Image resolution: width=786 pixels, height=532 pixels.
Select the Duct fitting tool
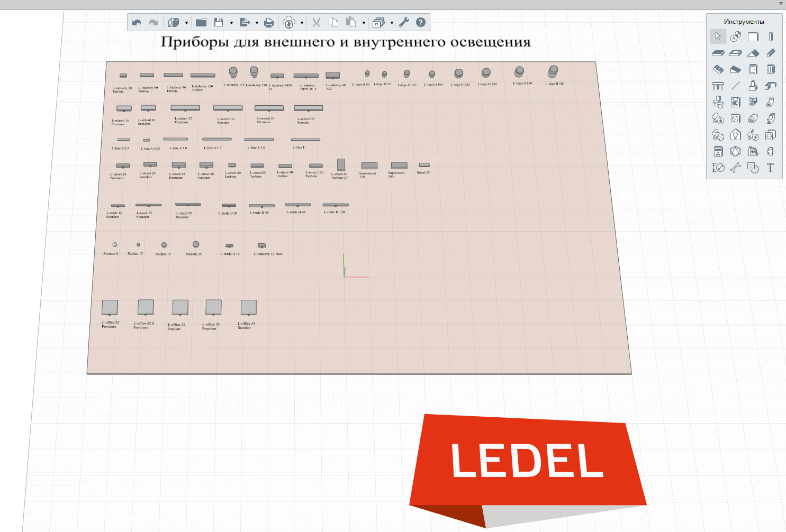click(771, 118)
